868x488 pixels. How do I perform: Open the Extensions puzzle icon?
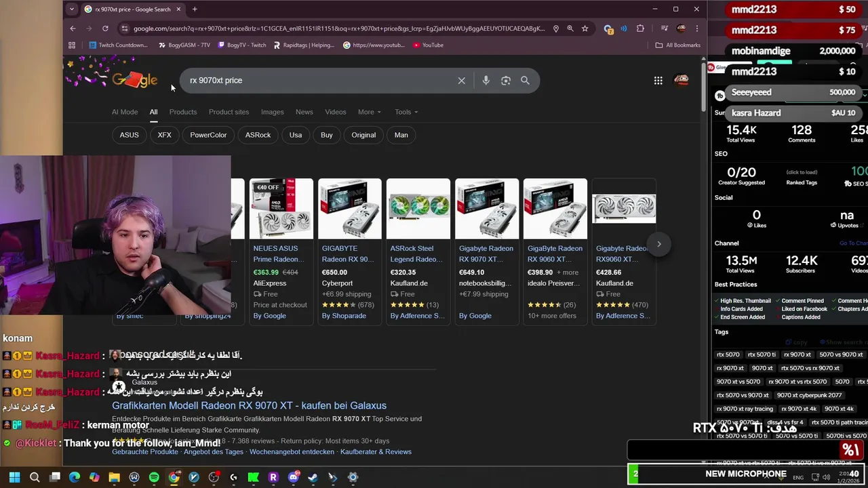tap(640, 28)
